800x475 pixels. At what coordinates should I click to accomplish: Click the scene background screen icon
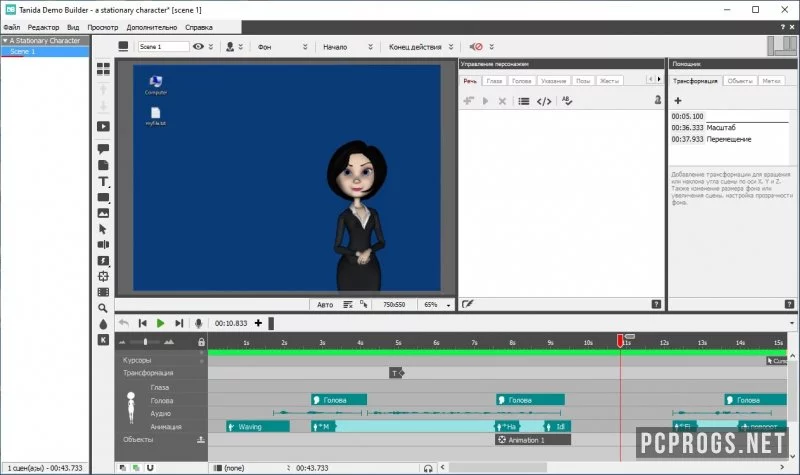pos(123,46)
